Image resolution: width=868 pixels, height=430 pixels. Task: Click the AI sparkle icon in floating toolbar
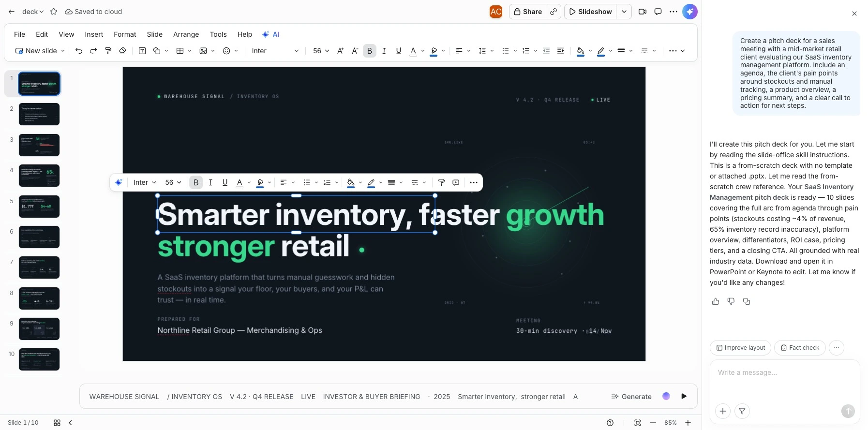[x=119, y=182]
